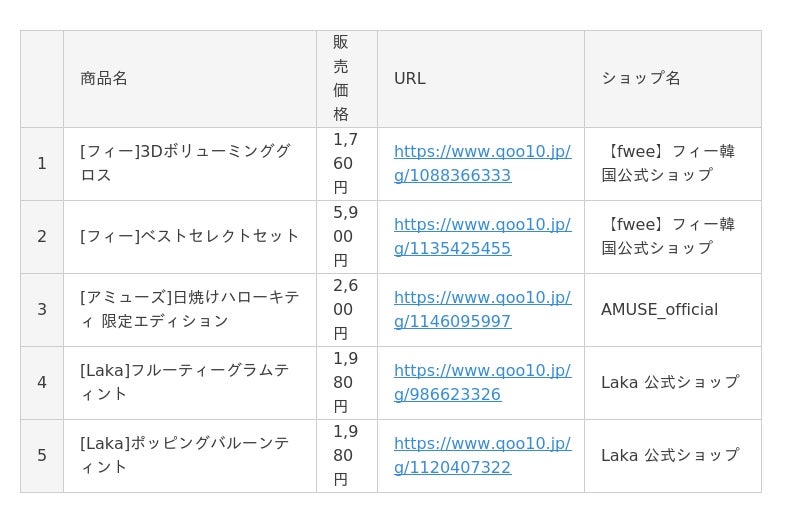Open the goo10 link g/1135425455
The image size is (800, 523).
(x=481, y=236)
